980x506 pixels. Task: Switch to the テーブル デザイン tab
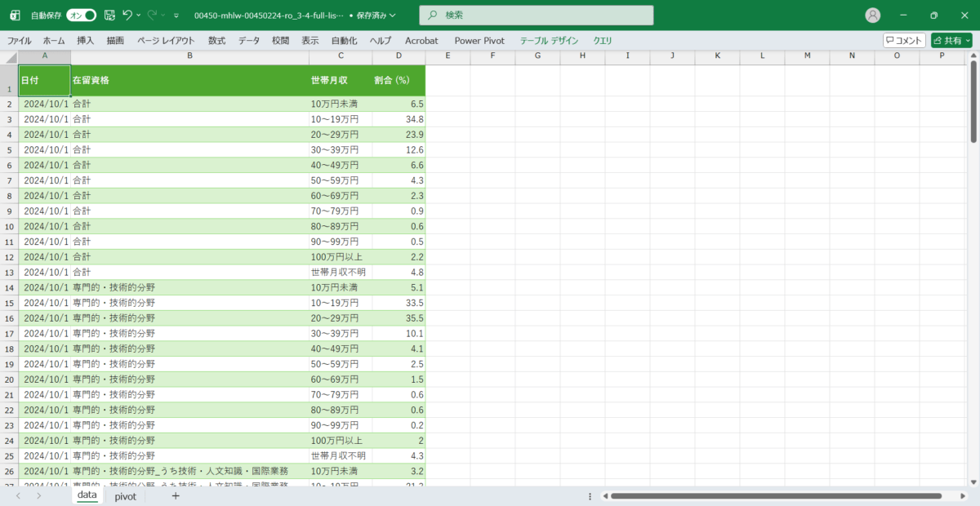pyautogui.click(x=549, y=40)
